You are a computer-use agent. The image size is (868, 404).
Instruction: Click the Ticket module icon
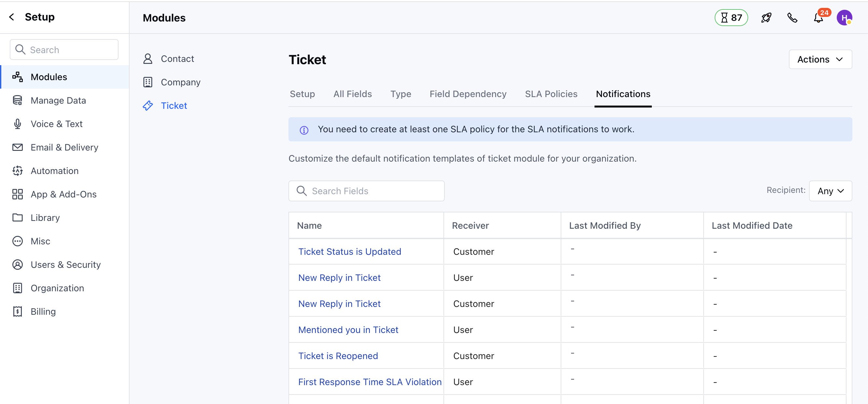pos(147,106)
